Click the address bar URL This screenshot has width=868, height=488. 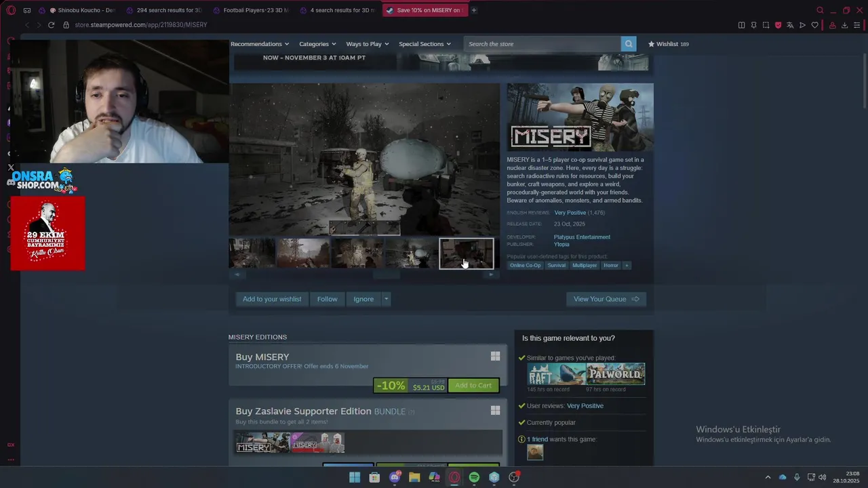click(x=140, y=25)
